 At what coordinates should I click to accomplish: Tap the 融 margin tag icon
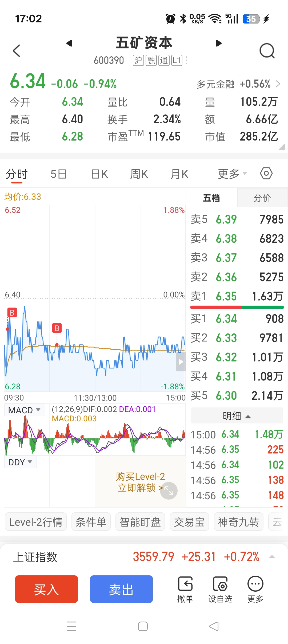coord(151,60)
